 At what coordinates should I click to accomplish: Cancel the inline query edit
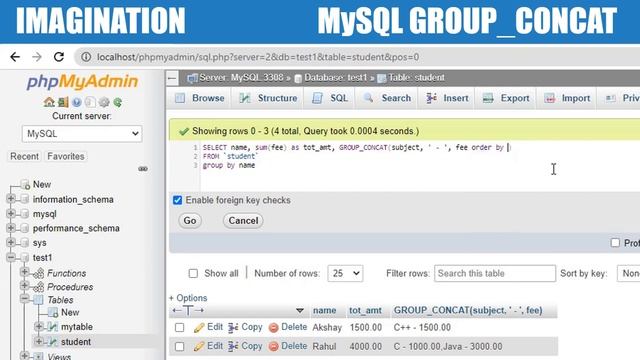tap(243, 220)
